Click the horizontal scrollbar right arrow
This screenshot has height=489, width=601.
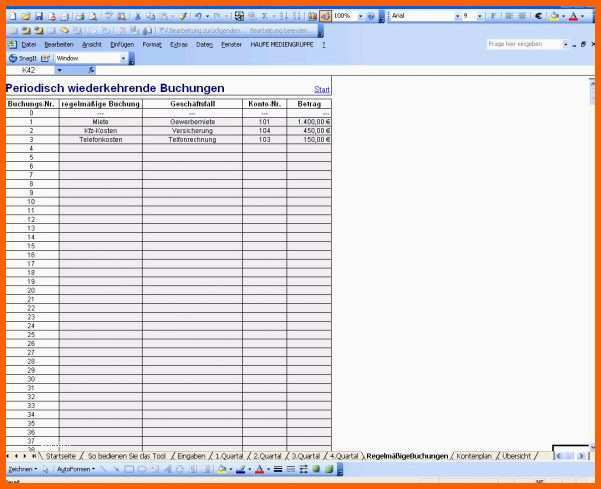[x=581, y=456]
